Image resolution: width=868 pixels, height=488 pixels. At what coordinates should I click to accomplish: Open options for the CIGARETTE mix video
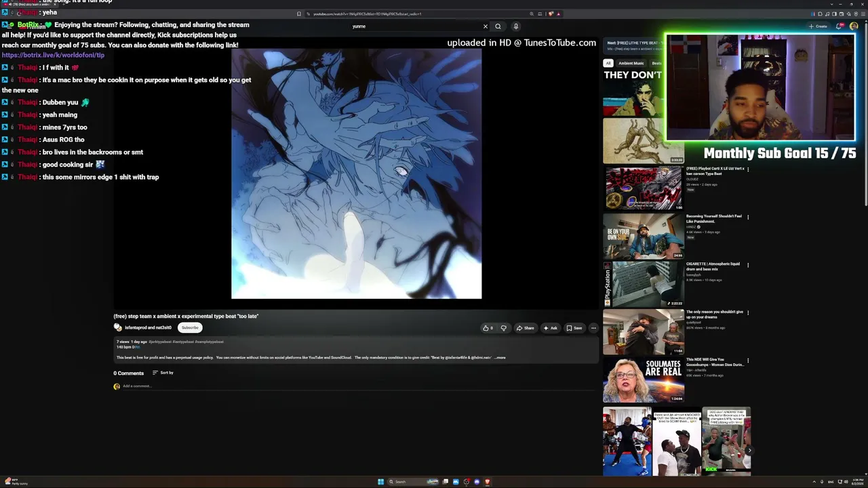tap(748, 265)
